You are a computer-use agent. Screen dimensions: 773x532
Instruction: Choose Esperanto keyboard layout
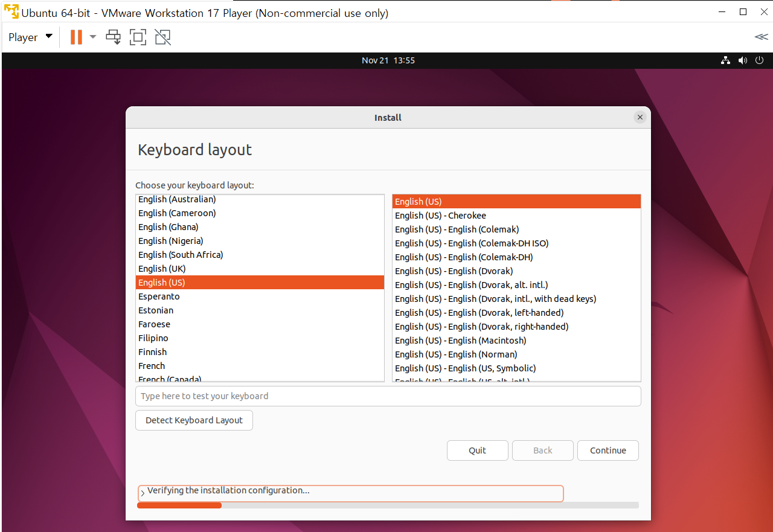[x=260, y=296]
